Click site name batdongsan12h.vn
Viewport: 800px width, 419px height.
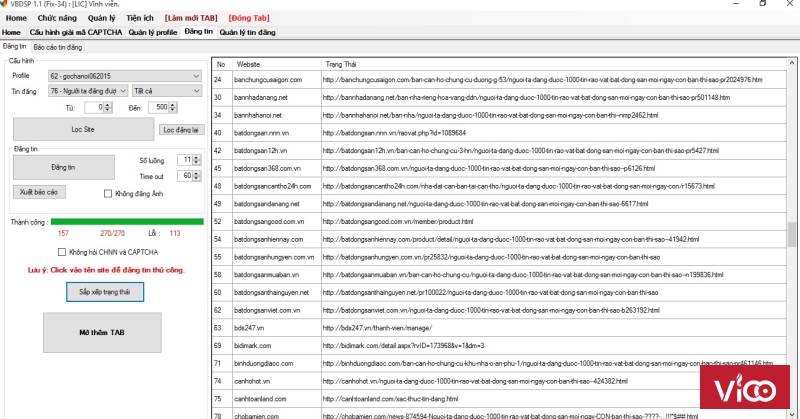tap(260, 151)
